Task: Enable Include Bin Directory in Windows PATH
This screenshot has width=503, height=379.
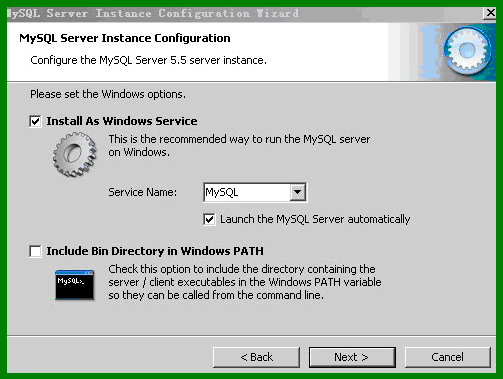Action: (x=35, y=251)
